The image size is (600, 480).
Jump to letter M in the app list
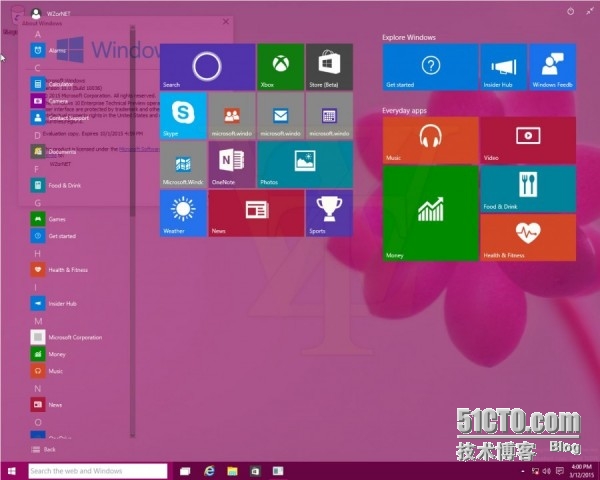(x=38, y=321)
